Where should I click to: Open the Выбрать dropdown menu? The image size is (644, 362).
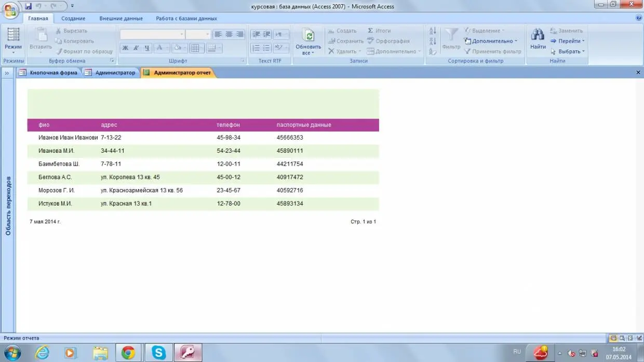point(571,51)
